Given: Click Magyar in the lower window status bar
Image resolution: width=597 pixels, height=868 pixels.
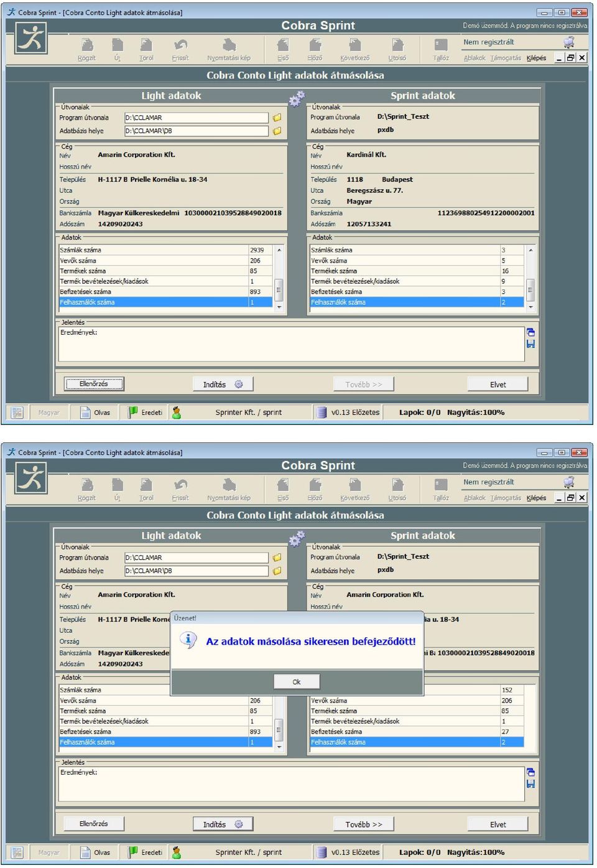Looking at the screenshot, I should pyautogui.click(x=49, y=852).
